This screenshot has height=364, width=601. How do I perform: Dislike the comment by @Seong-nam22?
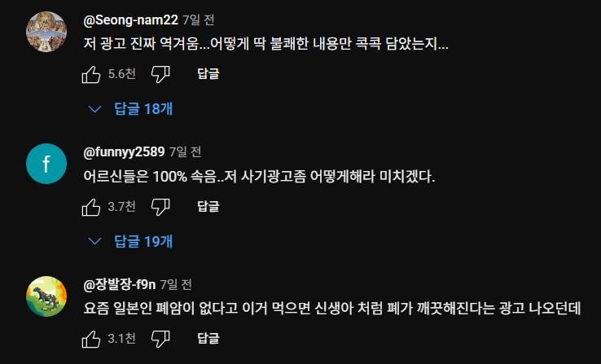click(x=160, y=74)
